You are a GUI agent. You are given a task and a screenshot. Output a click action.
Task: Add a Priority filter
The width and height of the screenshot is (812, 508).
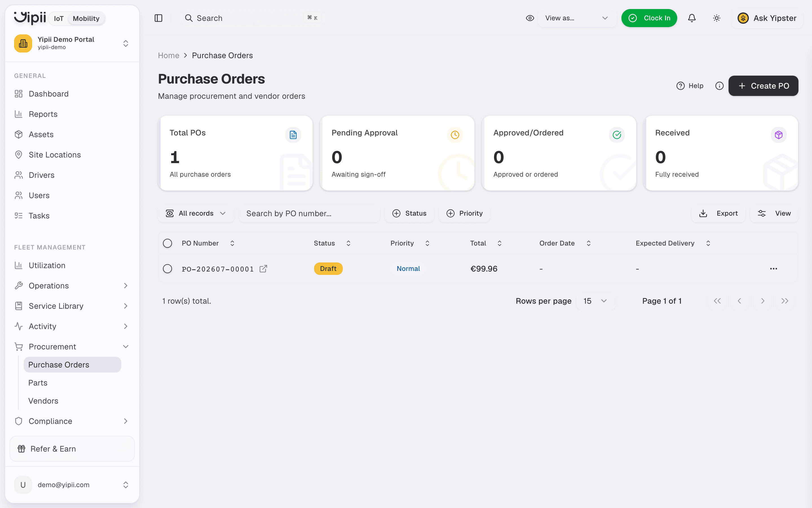464,213
